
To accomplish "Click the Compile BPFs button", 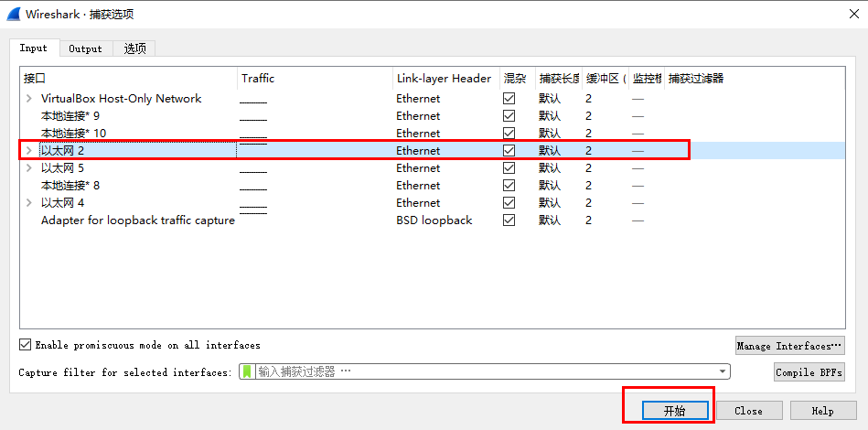I will 809,372.
